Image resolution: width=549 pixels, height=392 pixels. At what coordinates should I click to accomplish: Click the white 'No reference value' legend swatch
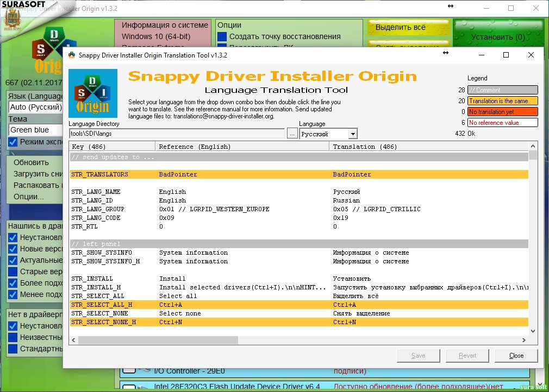pyautogui.click(x=502, y=123)
